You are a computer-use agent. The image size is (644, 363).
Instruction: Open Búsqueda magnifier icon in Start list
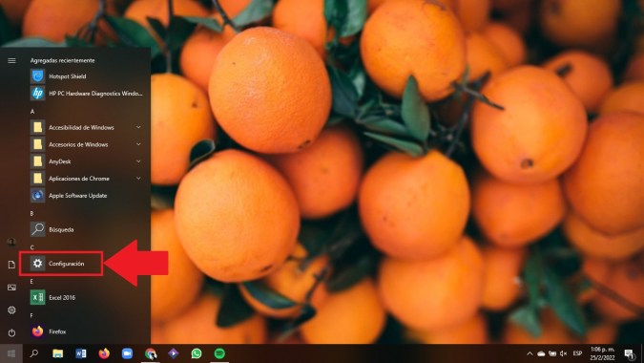click(37, 229)
